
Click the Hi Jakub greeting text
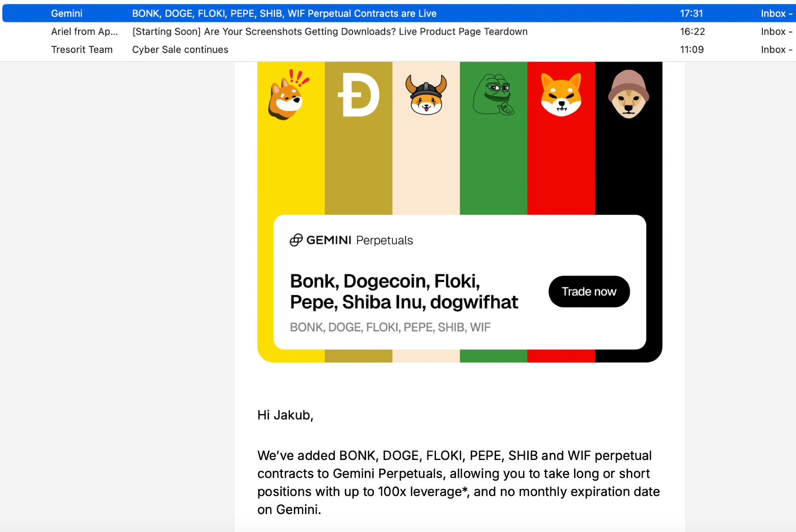tap(285, 415)
